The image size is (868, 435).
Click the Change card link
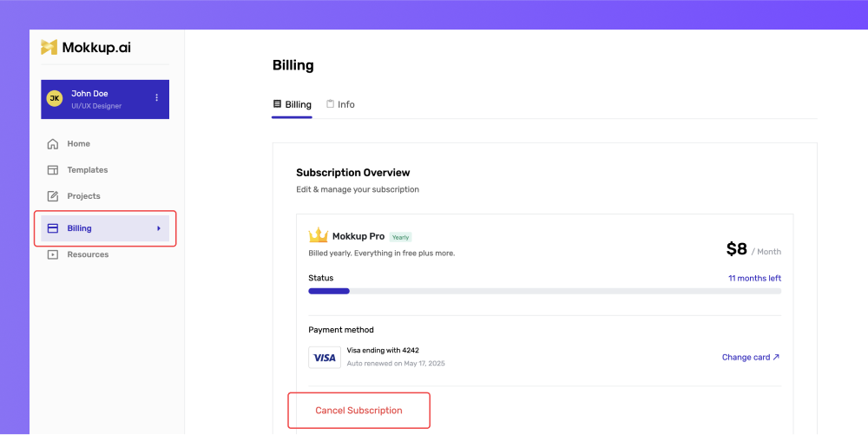tap(751, 358)
